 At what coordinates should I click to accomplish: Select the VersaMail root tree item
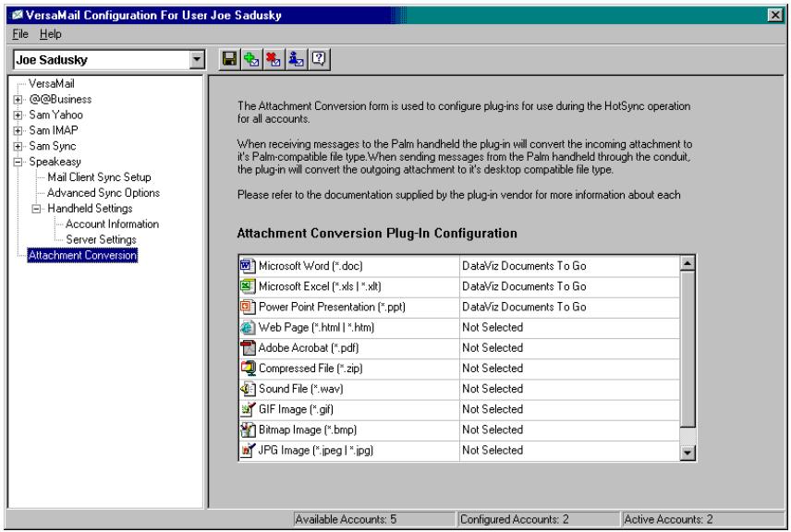tap(52, 84)
